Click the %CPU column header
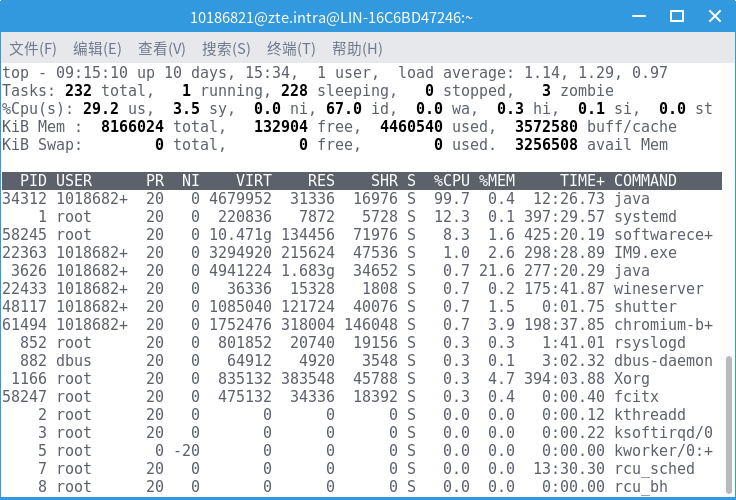The width and height of the screenshot is (736, 500). 452,181
